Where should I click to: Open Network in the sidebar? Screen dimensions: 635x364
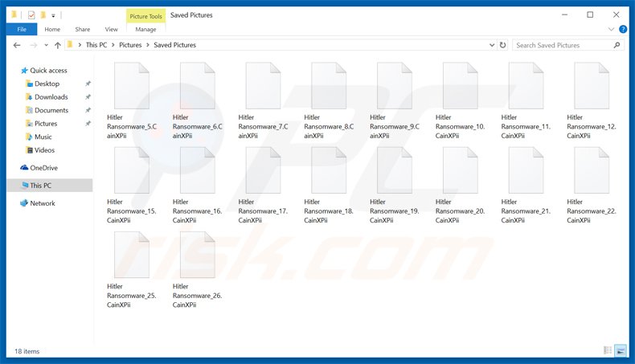tap(42, 203)
